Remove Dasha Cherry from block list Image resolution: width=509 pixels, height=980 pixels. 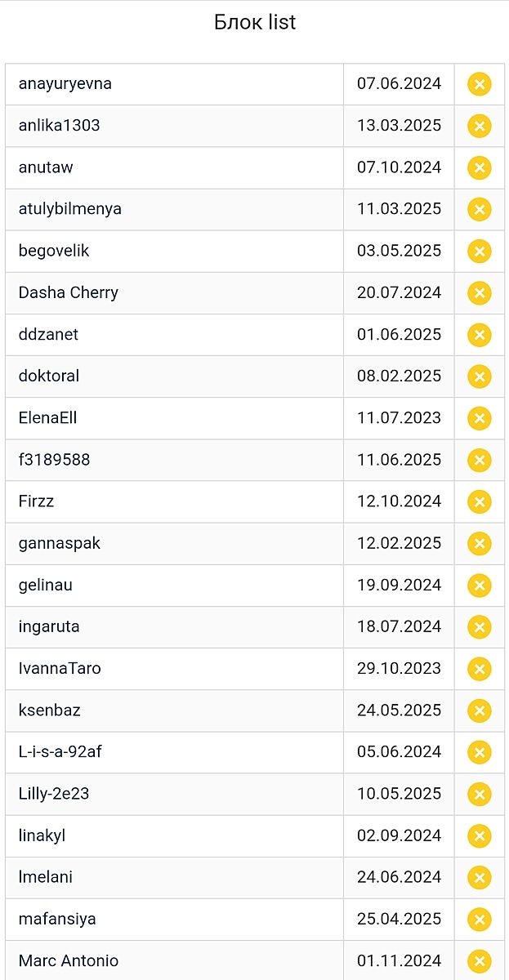click(x=480, y=292)
